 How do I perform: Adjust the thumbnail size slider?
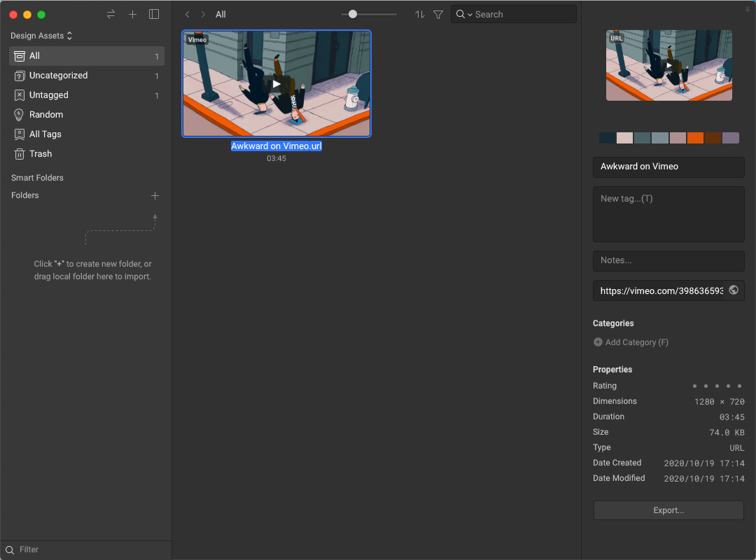[353, 15]
